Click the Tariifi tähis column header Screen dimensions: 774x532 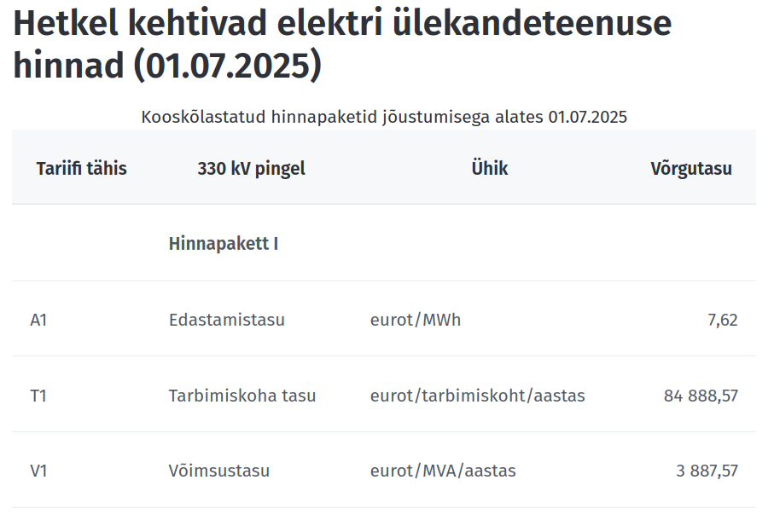pyautogui.click(x=81, y=169)
